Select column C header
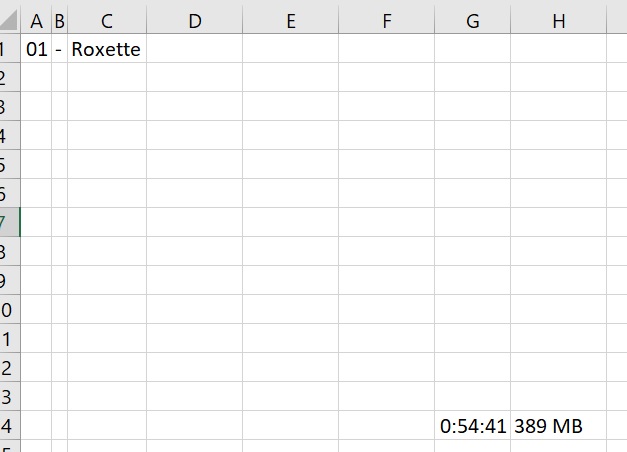The image size is (627, 452). tap(107, 21)
